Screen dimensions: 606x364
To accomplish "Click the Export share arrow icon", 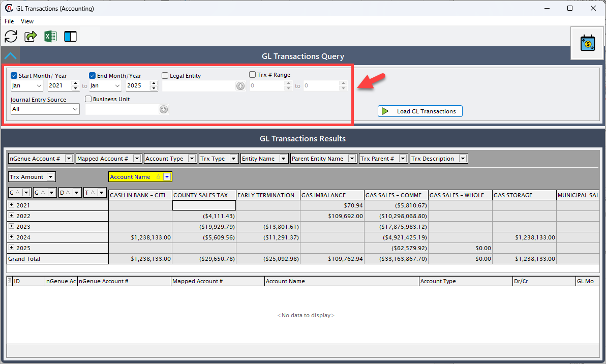I will [31, 36].
